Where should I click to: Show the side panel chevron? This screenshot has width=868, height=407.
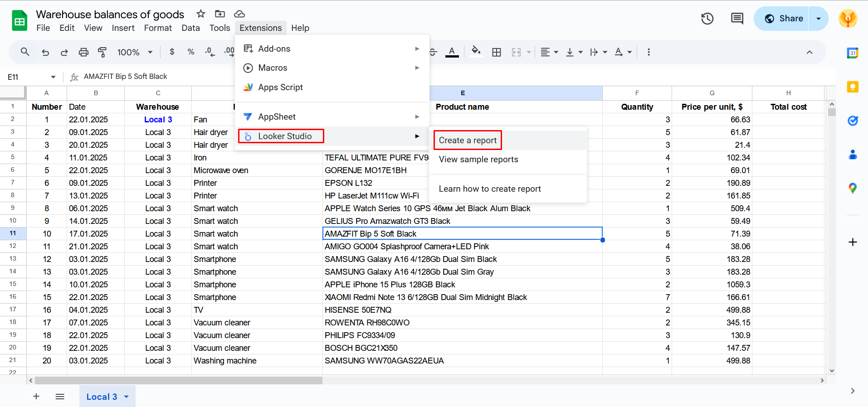click(853, 391)
